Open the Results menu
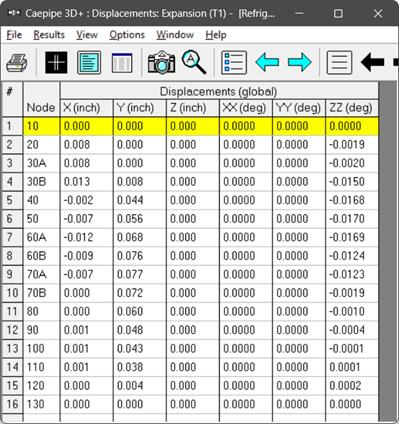399x424 pixels. click(x=49, y=35)
